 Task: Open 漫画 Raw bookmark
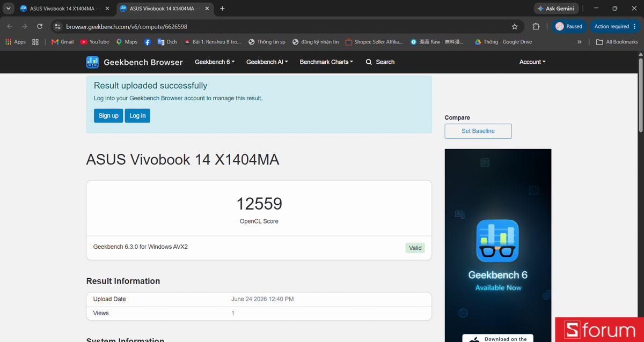[x=437, y=42]
